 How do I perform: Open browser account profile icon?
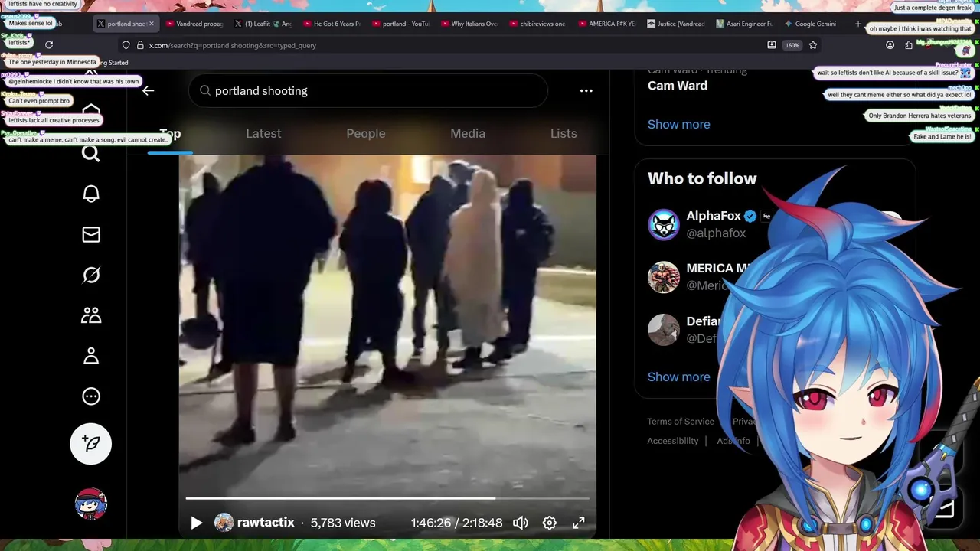pos(890,45)
